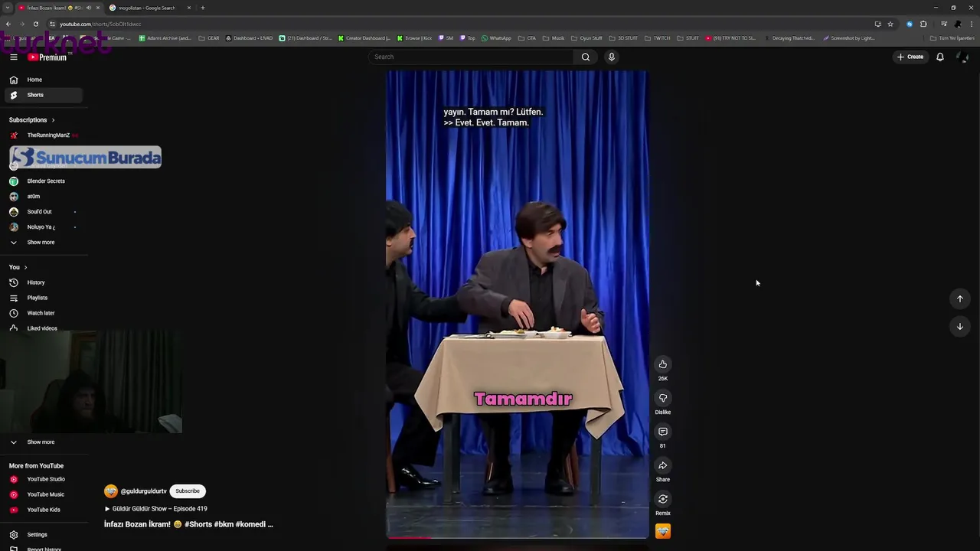Open Liked videos in the sidebar
This screenshot has height=551, width=980.
(43, 328)
